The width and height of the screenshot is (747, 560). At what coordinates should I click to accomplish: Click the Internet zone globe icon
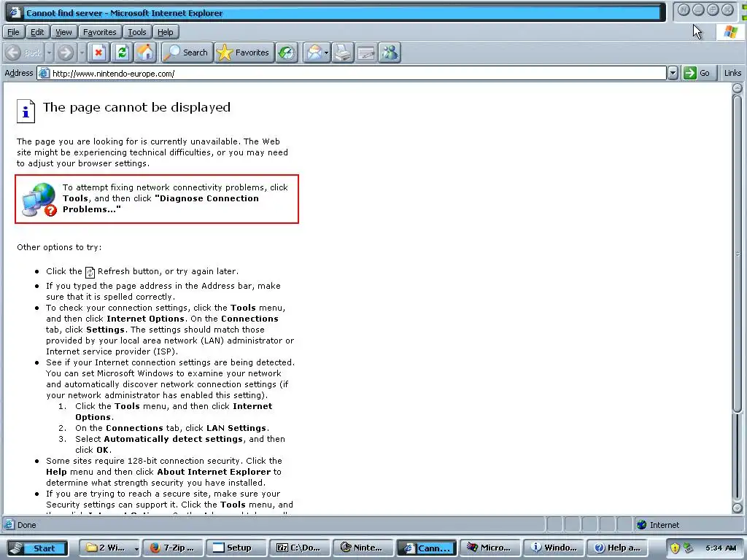[642, 525]
